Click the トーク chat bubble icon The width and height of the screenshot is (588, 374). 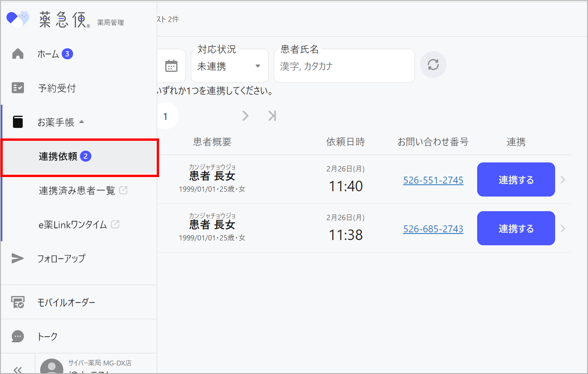(x=18, y=337)
